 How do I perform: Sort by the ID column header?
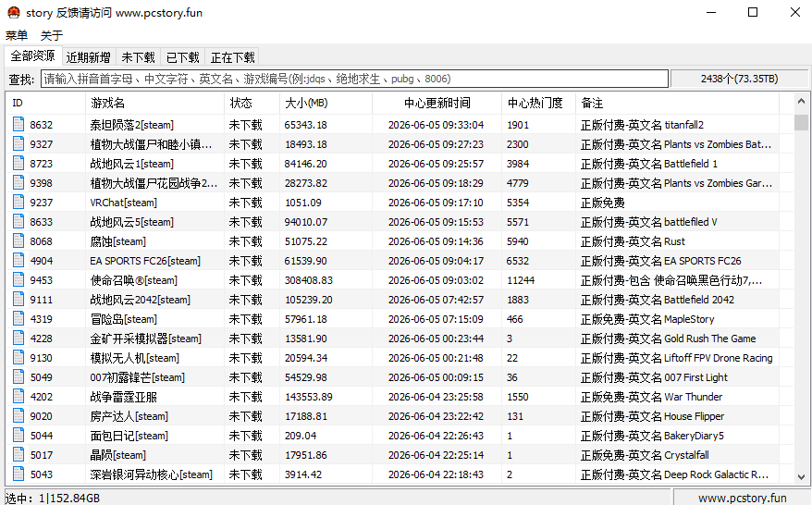tap(45, 103)
